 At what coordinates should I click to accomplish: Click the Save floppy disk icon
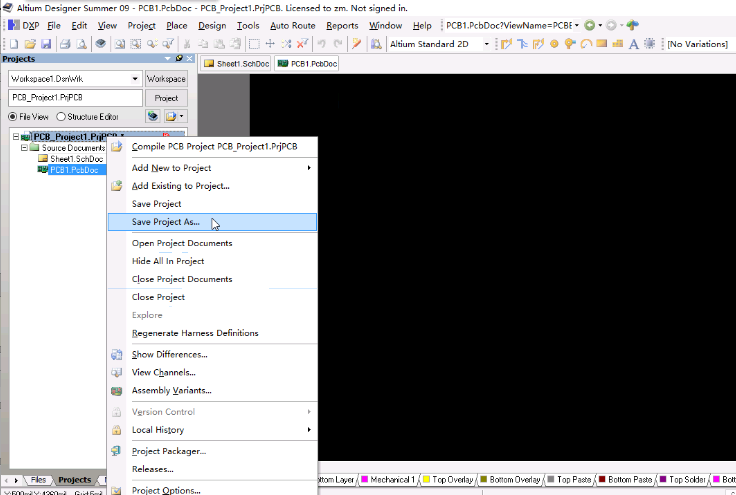46,44
